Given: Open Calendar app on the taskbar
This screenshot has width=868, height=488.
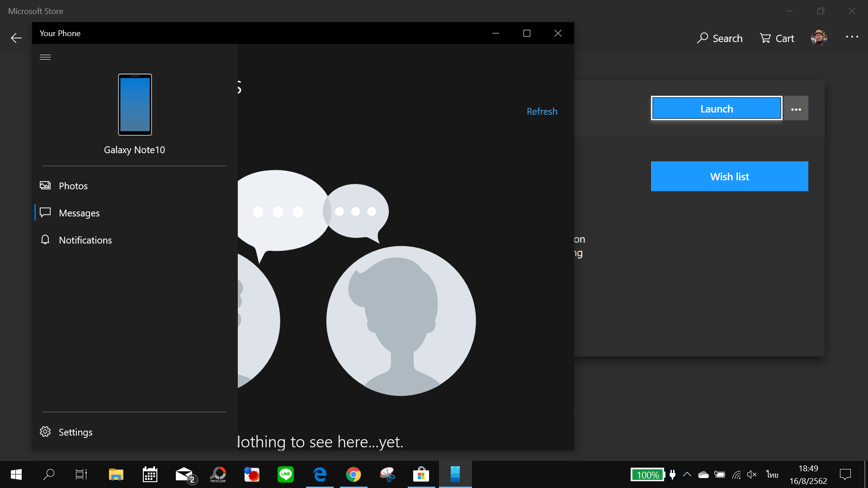Looking at the screenshot, I should pos(150,474).
